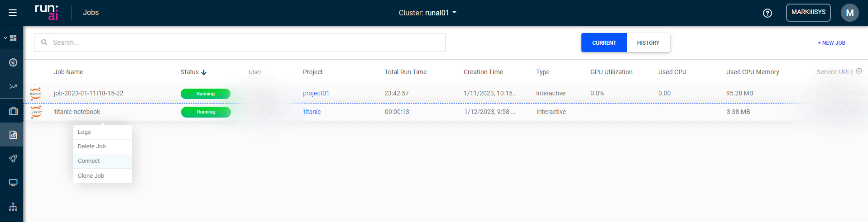Click the Jobs page title
The image size is (868, 222).
(x=91, y=12)
